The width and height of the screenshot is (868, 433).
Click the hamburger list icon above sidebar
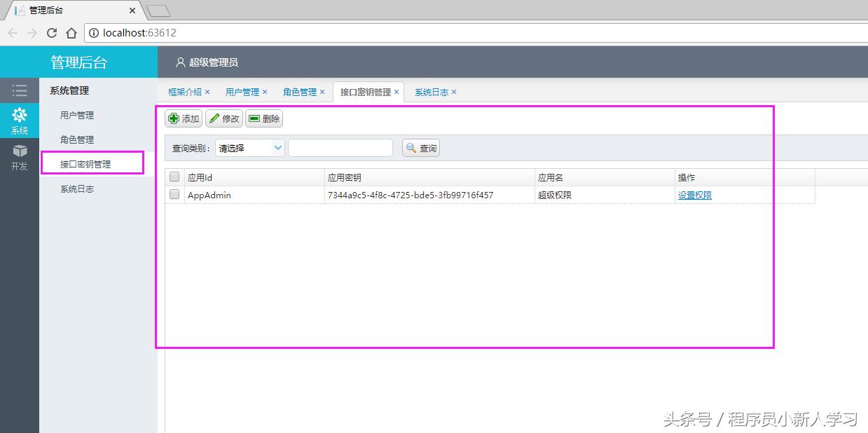pos(20,90)
